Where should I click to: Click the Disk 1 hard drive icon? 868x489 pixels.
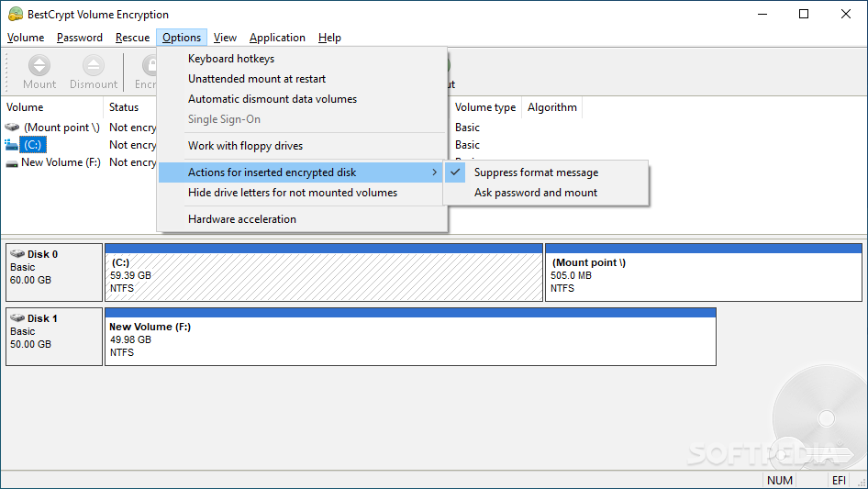17,317
